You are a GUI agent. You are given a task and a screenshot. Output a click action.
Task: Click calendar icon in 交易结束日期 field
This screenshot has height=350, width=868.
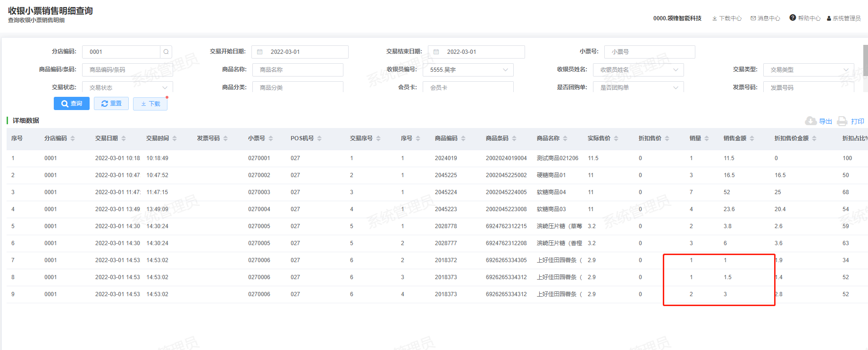pyautogui.click(x=436, y=52)
